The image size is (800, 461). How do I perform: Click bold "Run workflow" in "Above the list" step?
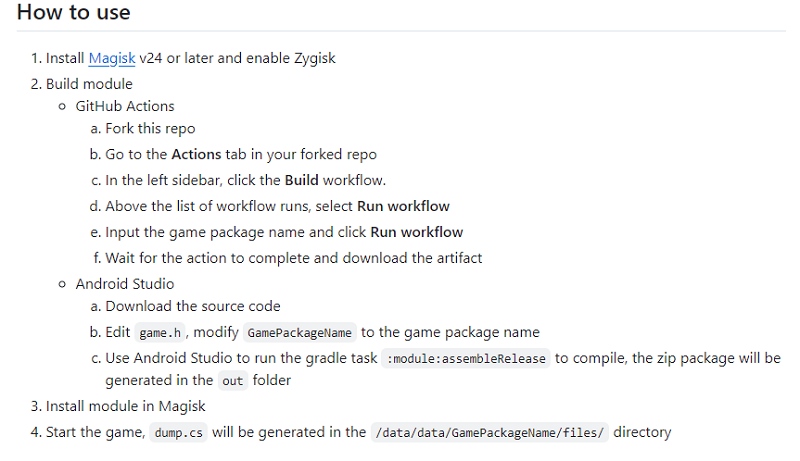[403, 206]
